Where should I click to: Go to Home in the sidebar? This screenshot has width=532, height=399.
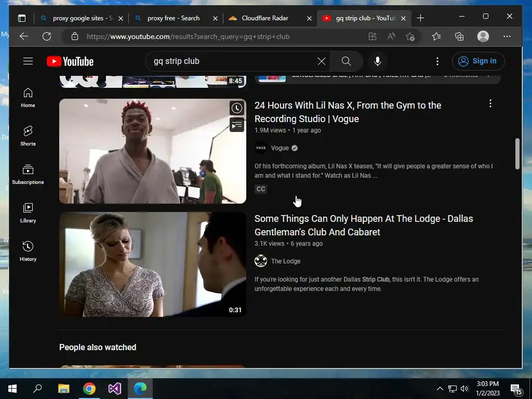click(28, 98)
